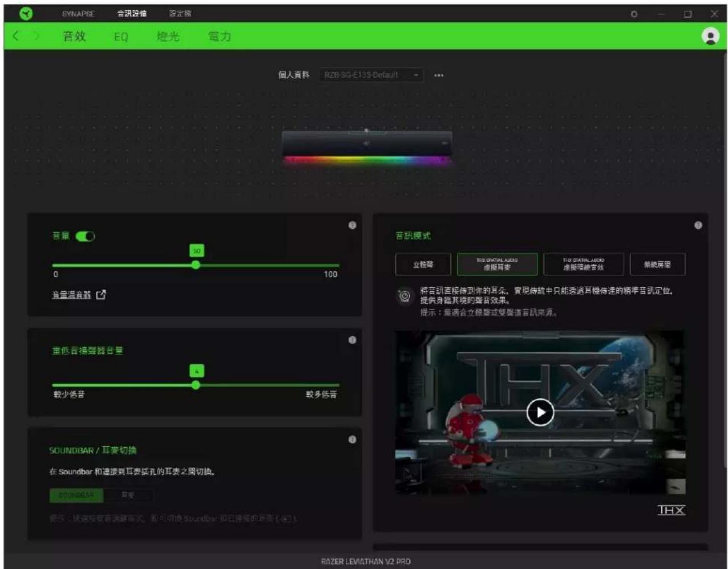Select the 立體聲 audio mode
The width and height of the screenshot is (728, 569).
[423, 265]
